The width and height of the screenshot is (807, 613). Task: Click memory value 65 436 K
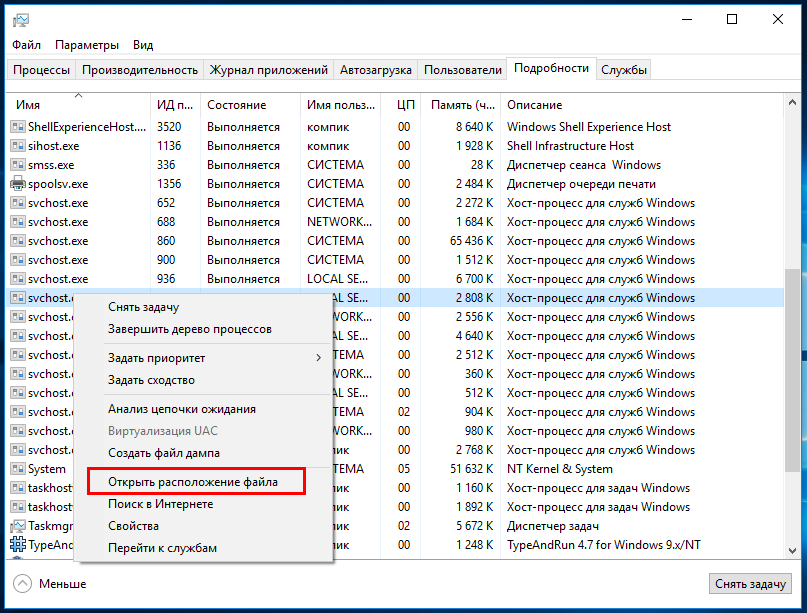(471, 241)
